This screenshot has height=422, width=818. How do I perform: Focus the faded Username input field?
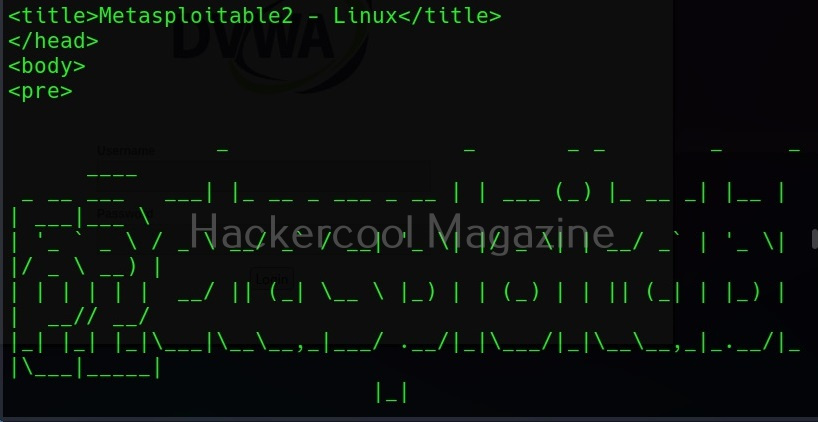point(263,176)
